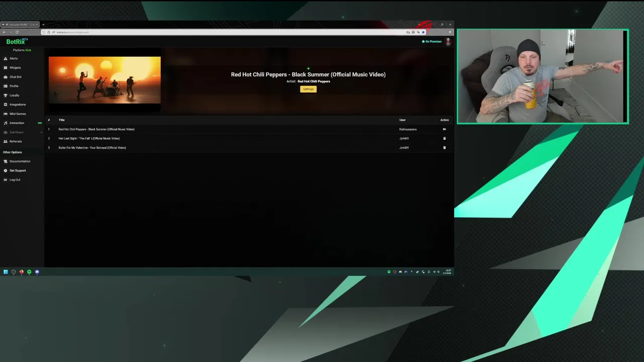Viewport: 644px width, 362px height.
Task: Open the Alerts sidebar section
Action: pyautogui.click(x=11, y=58)
